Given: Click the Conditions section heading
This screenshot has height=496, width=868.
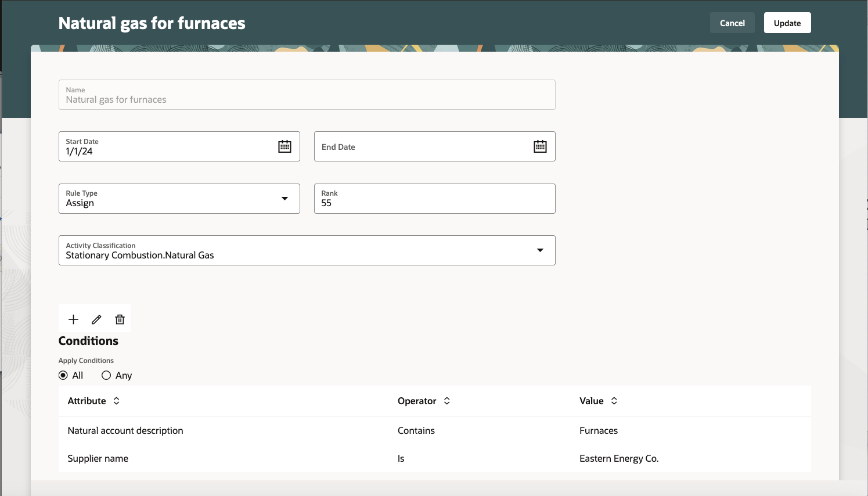Looking at the screenshot, I should 88,341.
